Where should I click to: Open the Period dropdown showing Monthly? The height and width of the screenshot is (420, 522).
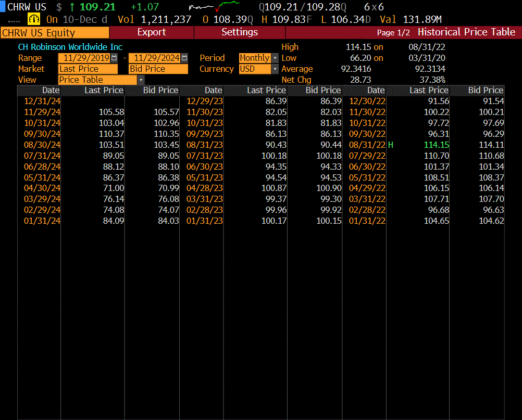coord(275,58)
